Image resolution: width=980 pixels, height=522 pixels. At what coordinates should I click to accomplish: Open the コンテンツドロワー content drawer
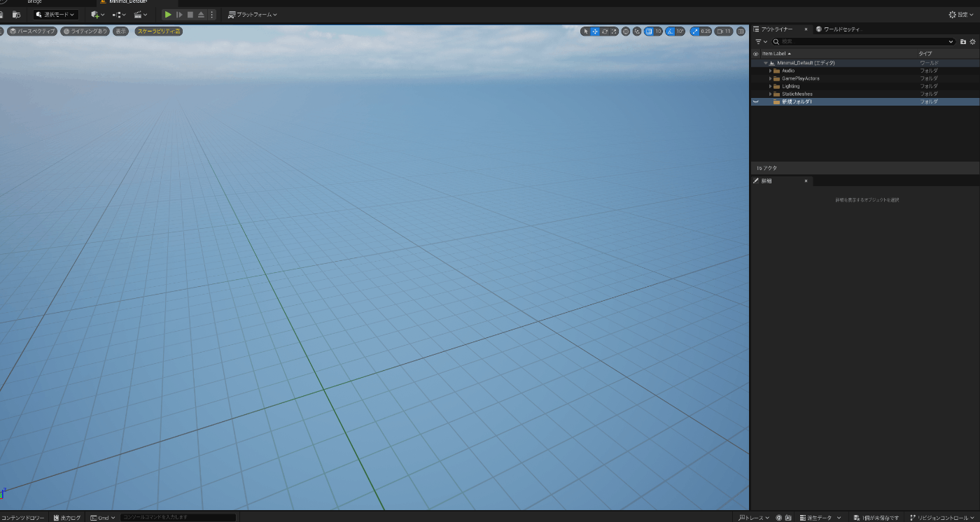click(x=22, y=518)
